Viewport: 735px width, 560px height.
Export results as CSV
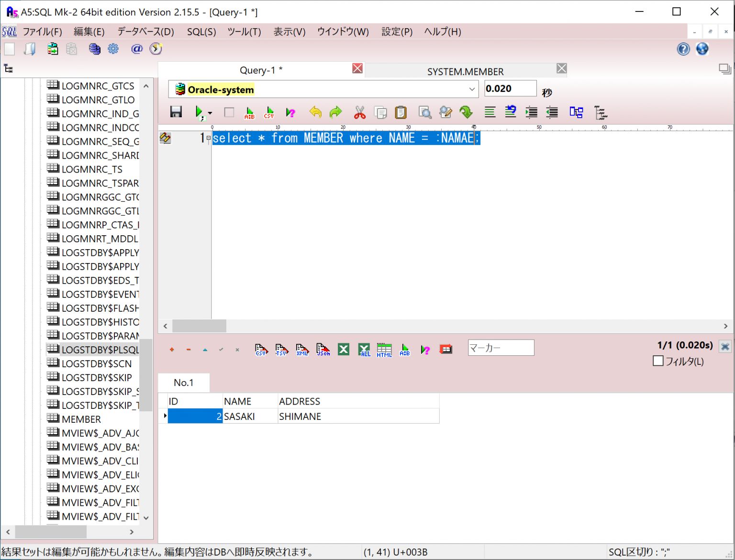click(261, 350)
